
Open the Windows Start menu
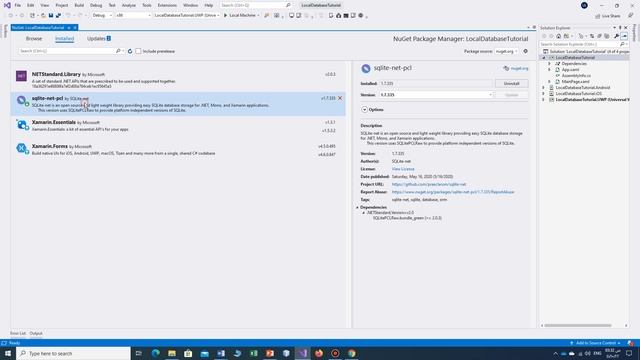click(x=8, y=353)
